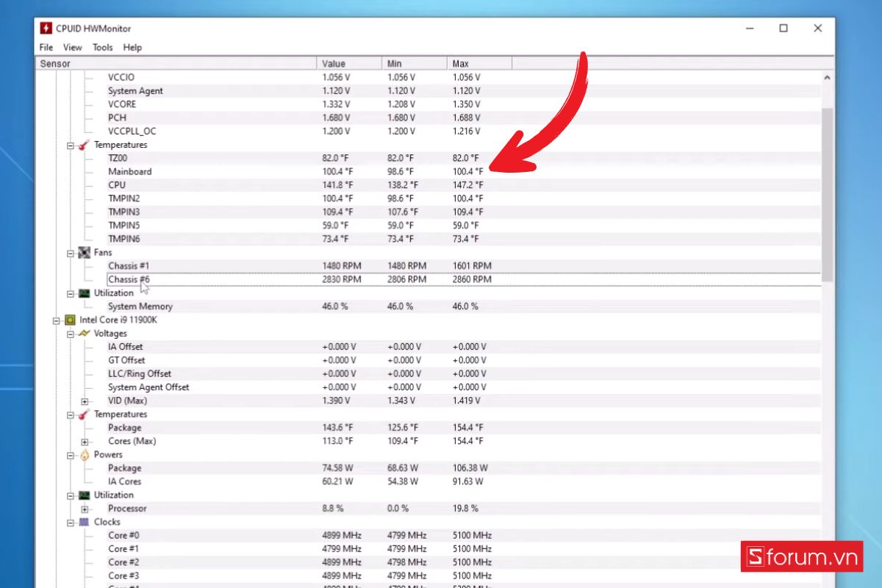This screenshot has height=588, width=882.
Task: Collapse the Utilization node above Processor
Action: pos(71,495)
